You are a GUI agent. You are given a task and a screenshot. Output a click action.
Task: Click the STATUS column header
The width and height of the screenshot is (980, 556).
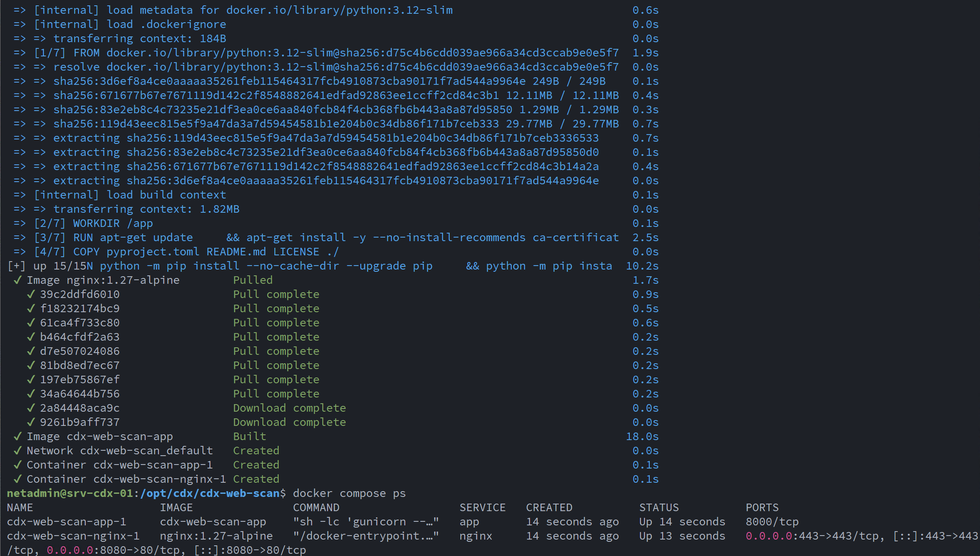coord(659,508)
